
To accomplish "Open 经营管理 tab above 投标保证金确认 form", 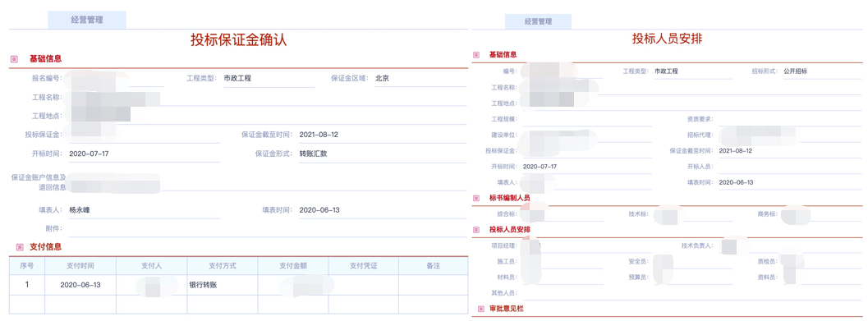I will click(87, 20).
